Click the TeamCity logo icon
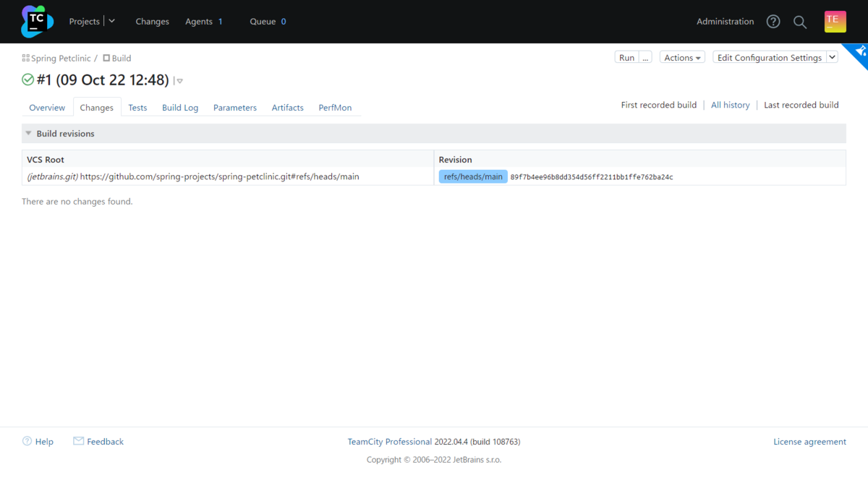868x488 pixels. (x=37, y=21)
